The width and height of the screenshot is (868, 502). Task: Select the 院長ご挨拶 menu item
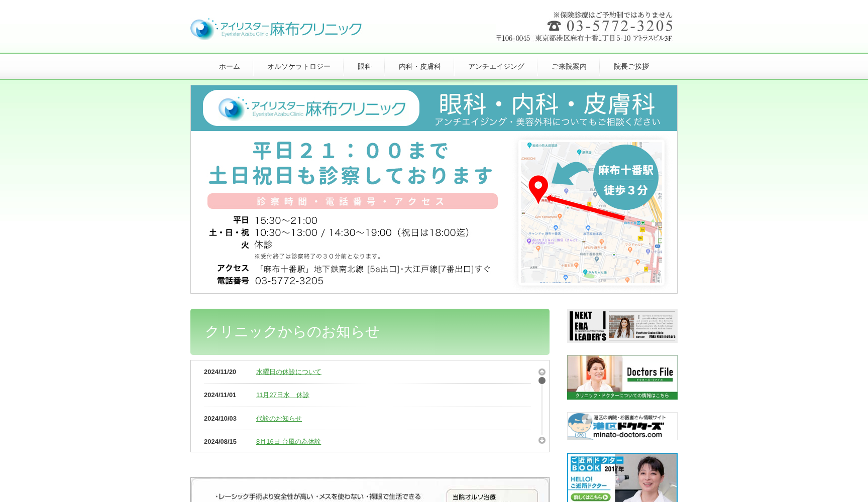click(631, 66)
